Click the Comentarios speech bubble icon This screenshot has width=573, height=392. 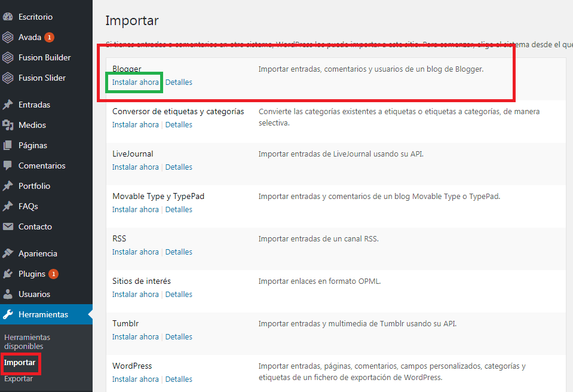coord(8,166)
